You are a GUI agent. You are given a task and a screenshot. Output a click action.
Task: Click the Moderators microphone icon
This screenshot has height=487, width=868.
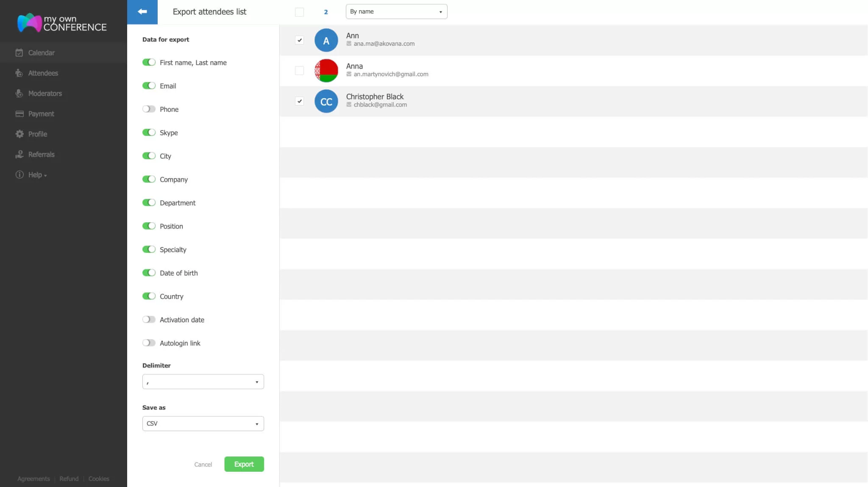tap(19, 94)
